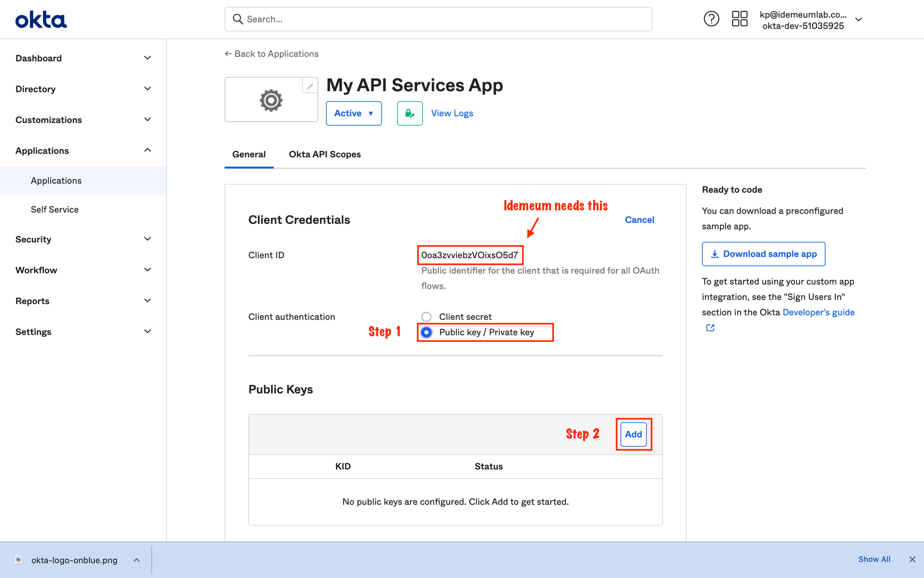Screen dimensions: 924x578
Task: Click the Client Credentials heading
Action: coord(299,220)
